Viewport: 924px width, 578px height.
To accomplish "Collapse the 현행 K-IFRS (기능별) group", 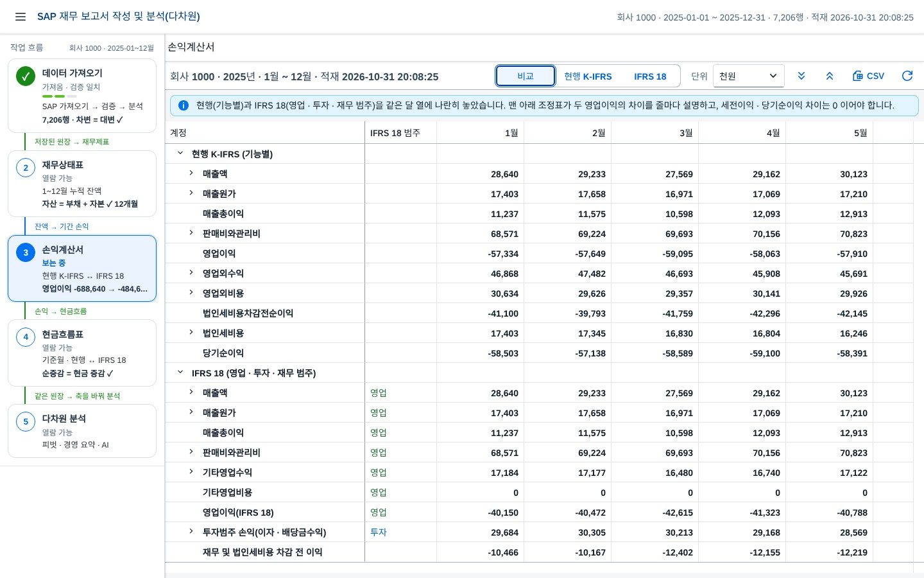I will click(x=180, y=153).
